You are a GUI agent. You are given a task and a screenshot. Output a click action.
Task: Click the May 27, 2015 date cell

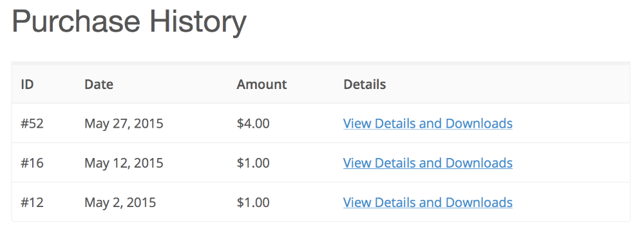click(124, 123)
